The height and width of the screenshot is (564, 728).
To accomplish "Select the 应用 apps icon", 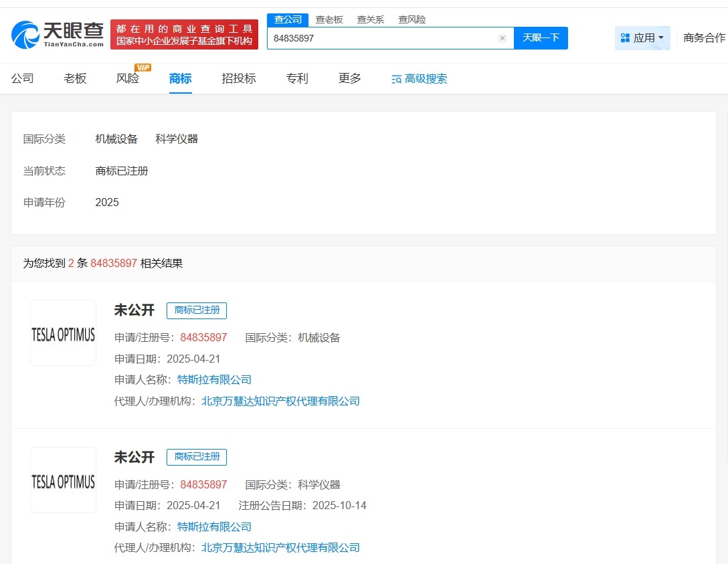I will coord(625,38).
